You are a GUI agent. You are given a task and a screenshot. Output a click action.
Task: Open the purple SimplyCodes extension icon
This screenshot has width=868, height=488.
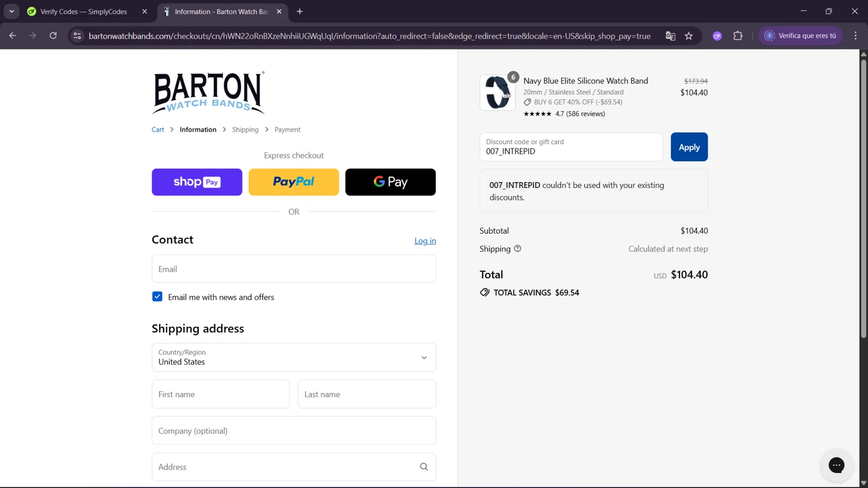pos(717,36)
